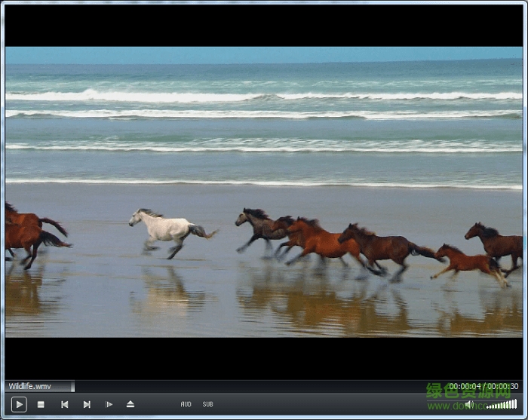
Task: Click the middle of the seek bar
Action: click(264, 387)
